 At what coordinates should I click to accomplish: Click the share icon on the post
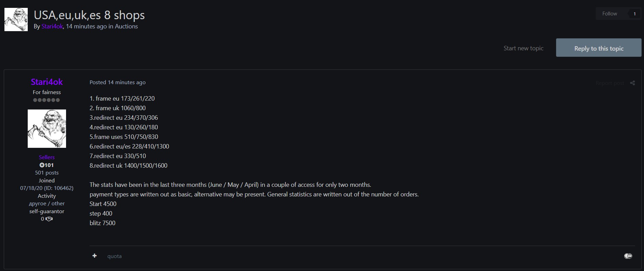pyautogui.click(x=632, y=83)
